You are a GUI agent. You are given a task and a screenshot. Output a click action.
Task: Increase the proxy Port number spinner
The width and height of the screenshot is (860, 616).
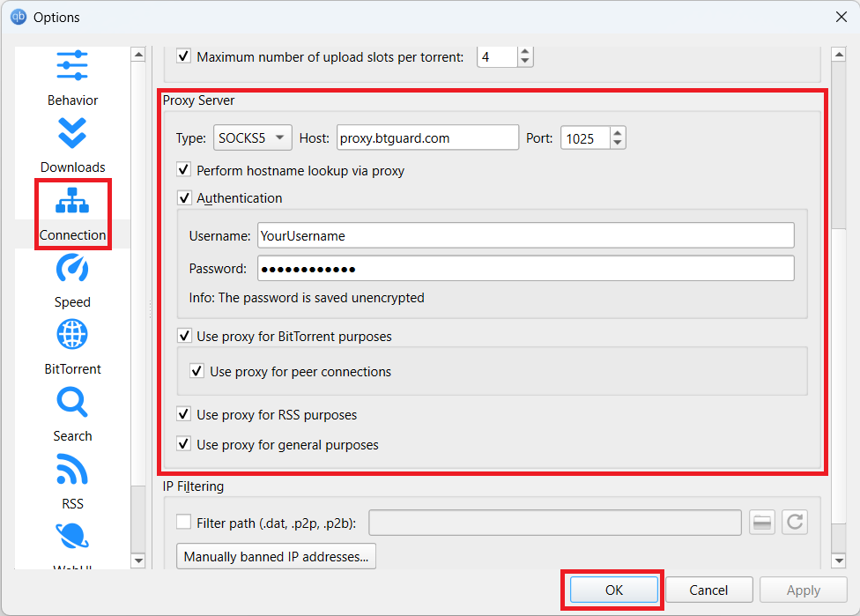click(x=618, y=133)
